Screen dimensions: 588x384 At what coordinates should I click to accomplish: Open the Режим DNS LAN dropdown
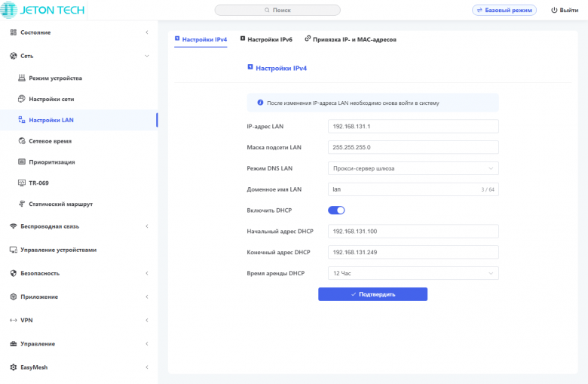click(414, 168)
